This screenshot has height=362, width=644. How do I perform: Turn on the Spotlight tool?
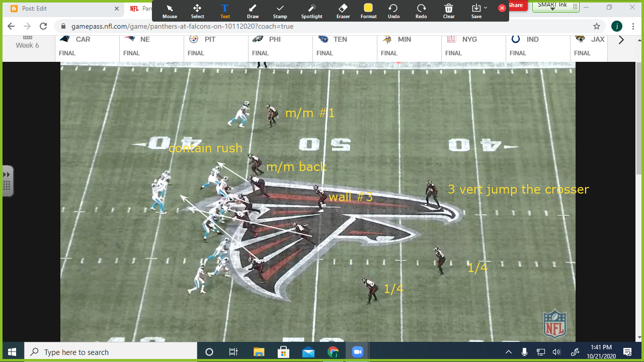[312, 11]
